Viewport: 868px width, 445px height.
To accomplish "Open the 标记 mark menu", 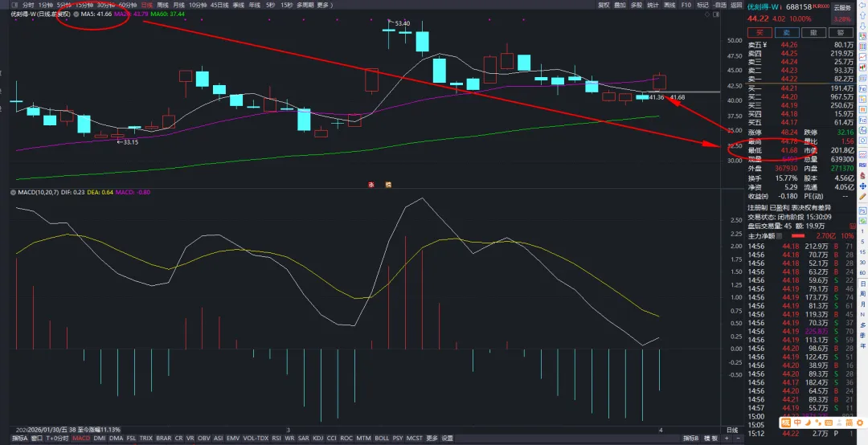I will 702,5.
